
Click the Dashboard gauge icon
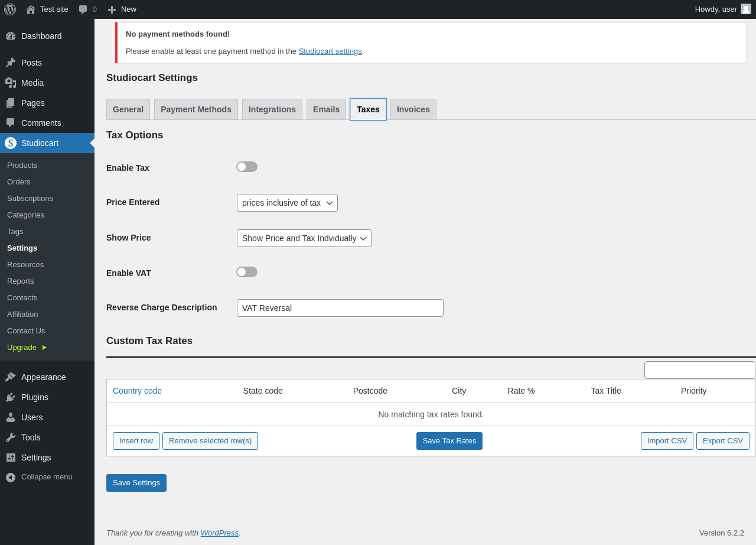point(11,36)
